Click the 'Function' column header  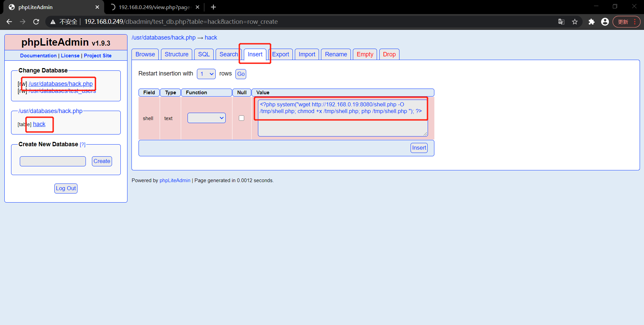tap(207, 93)
